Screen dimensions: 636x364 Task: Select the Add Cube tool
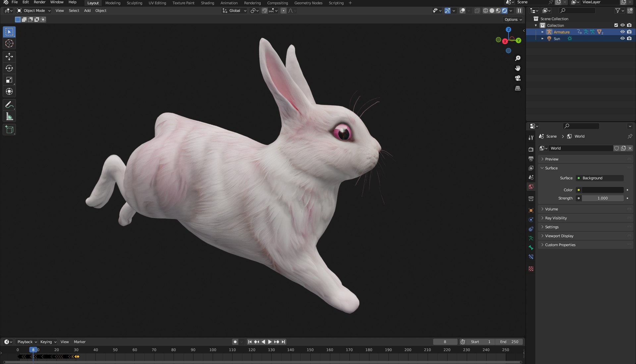9,130
